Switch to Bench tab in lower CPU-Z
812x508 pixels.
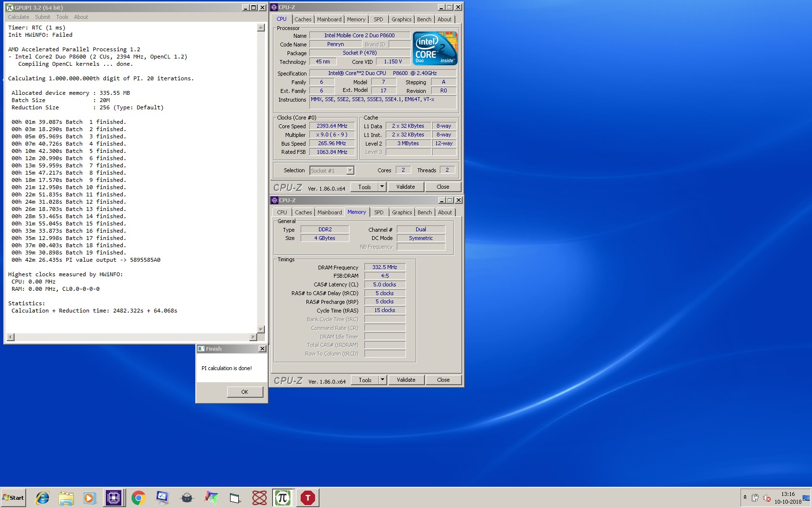pos(425,212)
